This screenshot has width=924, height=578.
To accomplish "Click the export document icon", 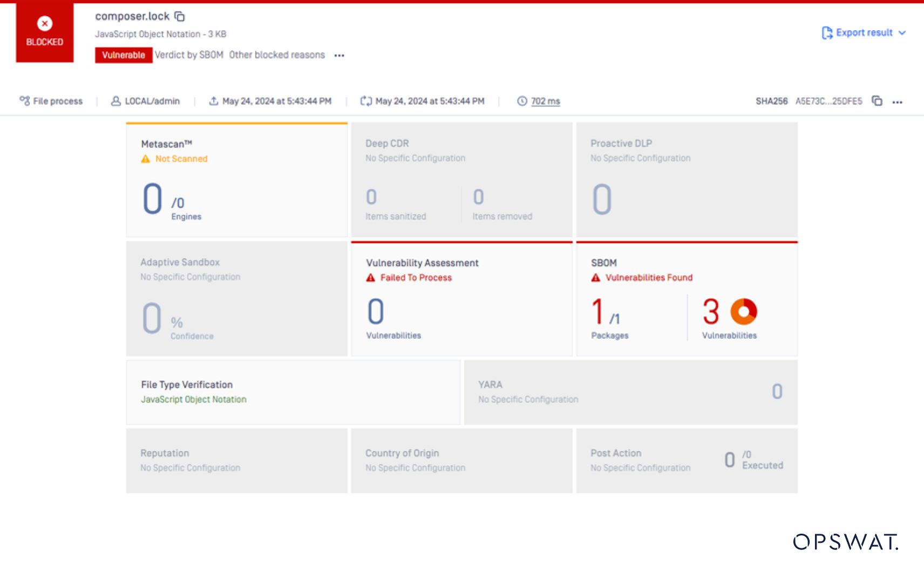I will (x=826, y=33).
